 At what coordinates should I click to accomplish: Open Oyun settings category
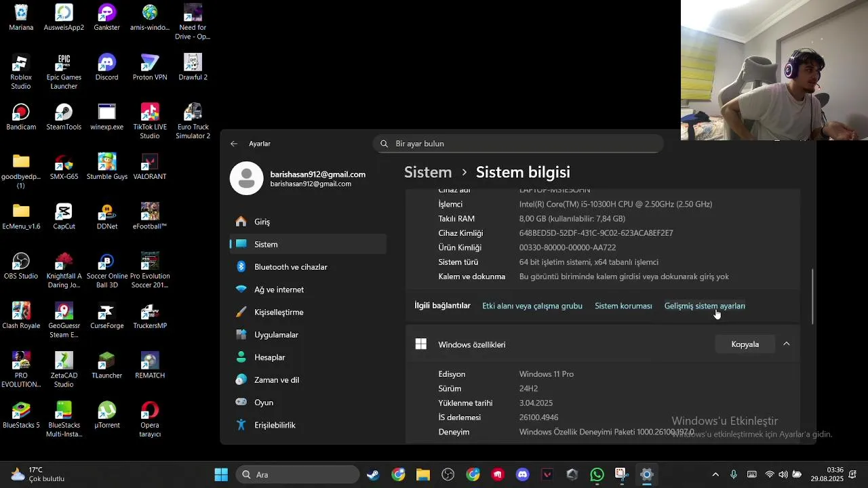(308, 403)
